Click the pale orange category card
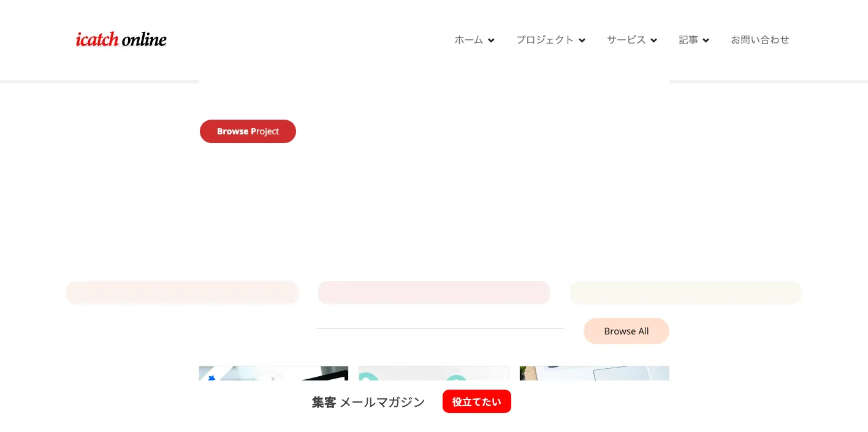The width and height of the screenshot is (868, 432). [x=182, y=293]
